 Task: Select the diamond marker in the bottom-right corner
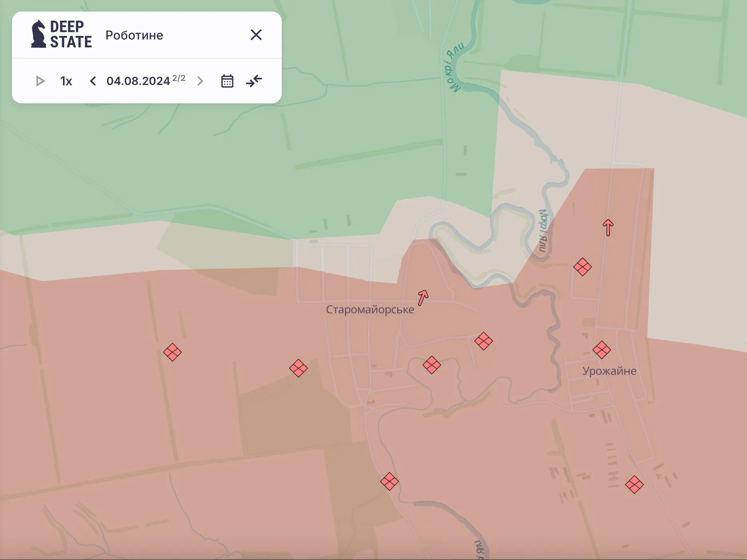(634, 485)
